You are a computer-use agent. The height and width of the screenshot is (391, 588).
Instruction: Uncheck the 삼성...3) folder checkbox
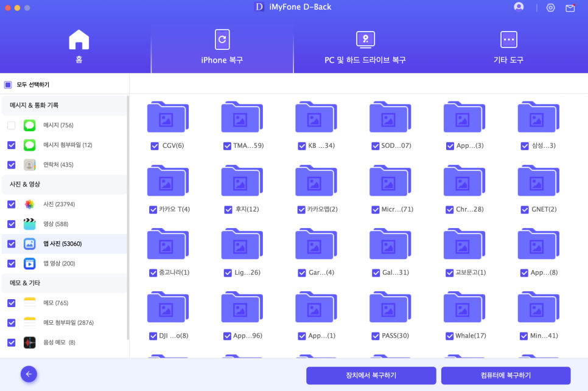525,146
